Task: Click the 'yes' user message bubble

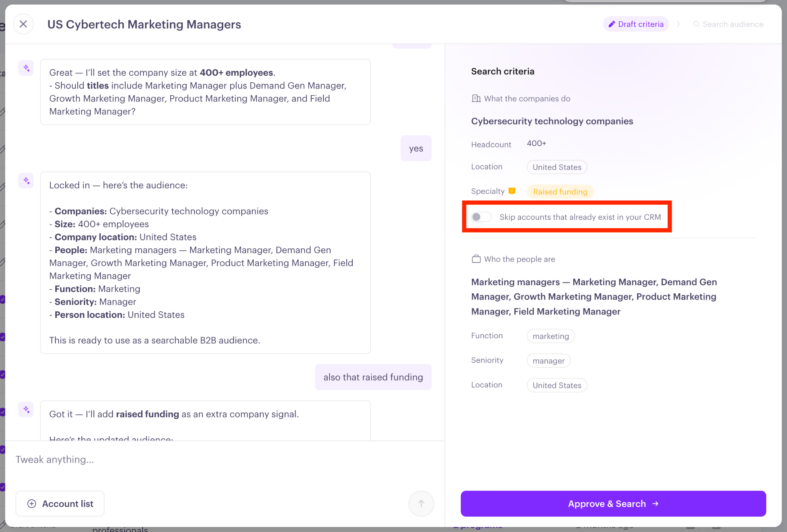Action: tap(416, 148)
